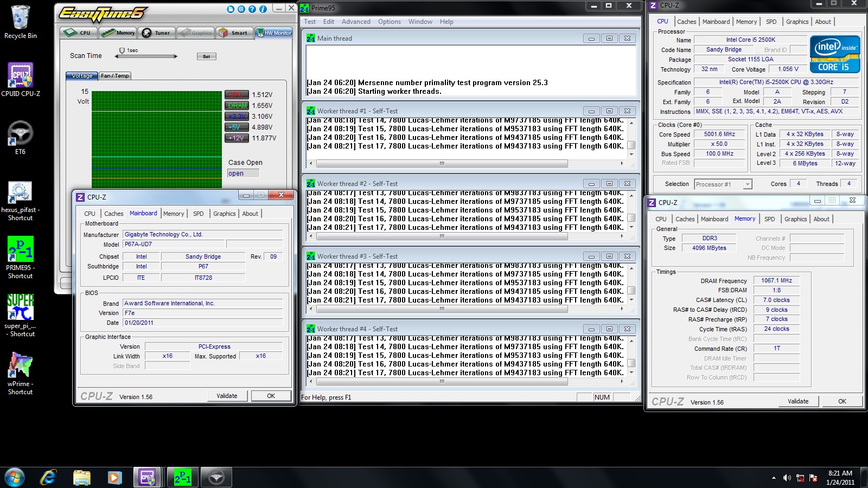This screenshot has height=488, width=868.
Task: Toggle the CPU voltage legend swatch
Action: click(x=237, y=94)
